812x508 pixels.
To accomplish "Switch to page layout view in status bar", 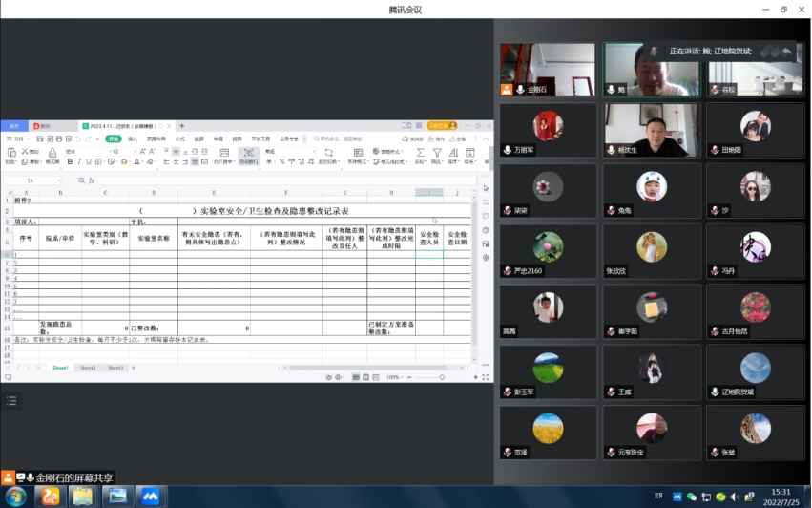I will click(x=365, y=377).
